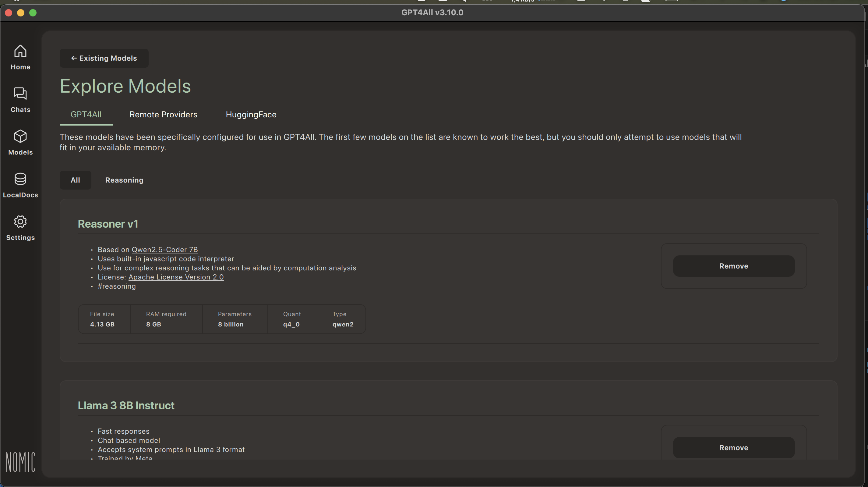Click the yellow minimize window button

(x=20, y=13)
